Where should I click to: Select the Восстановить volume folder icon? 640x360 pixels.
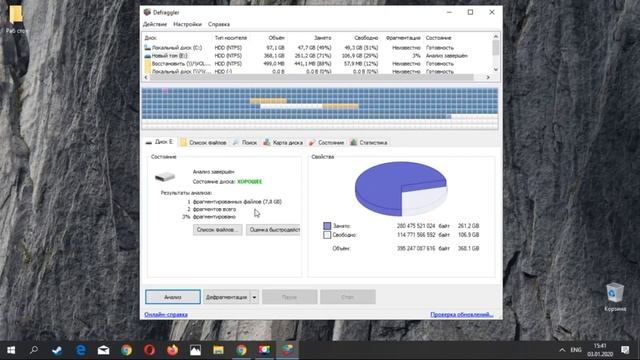click(147, 64)
